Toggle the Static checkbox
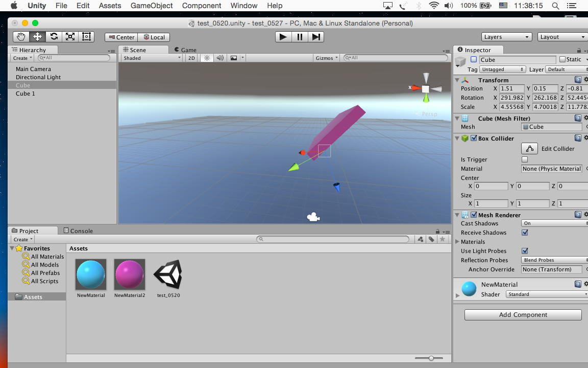The height and width of the screenshot is (368, 588). pos(562,59)
